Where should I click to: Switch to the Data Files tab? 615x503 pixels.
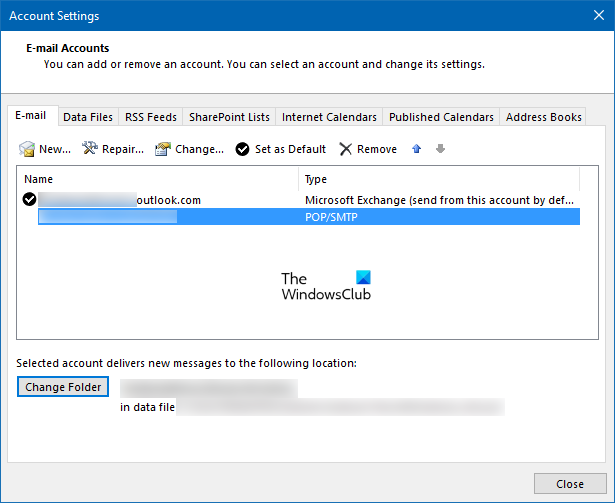(x=88, y=117)
